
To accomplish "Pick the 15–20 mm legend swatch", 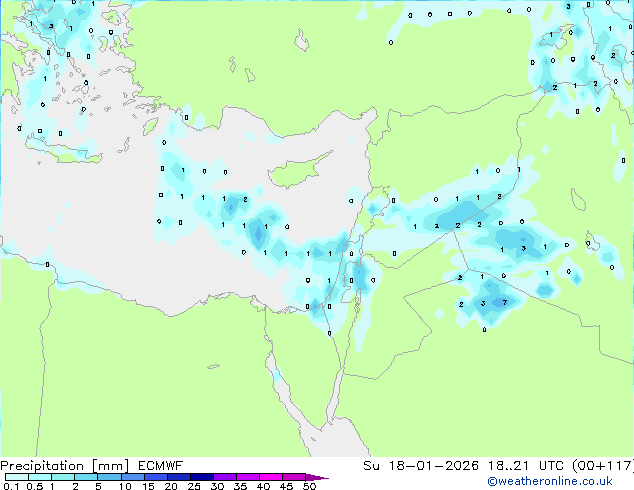I will click(155, 477).
